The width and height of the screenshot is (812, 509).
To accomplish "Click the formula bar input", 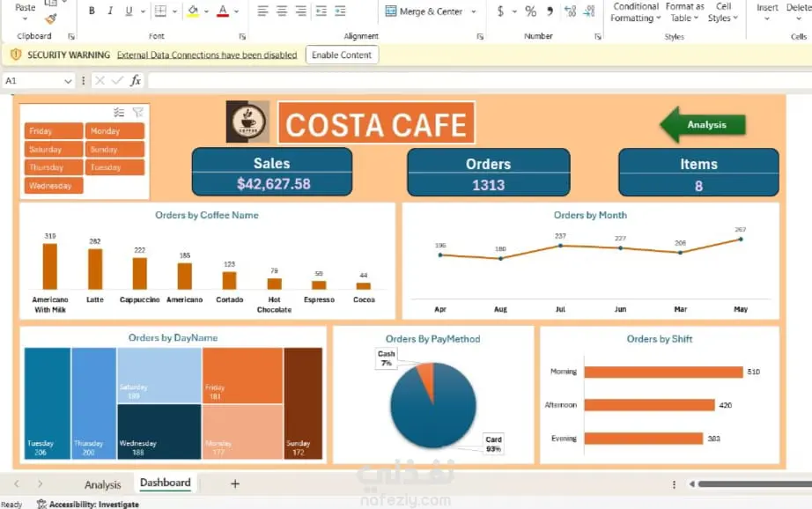I will (479, 81).
